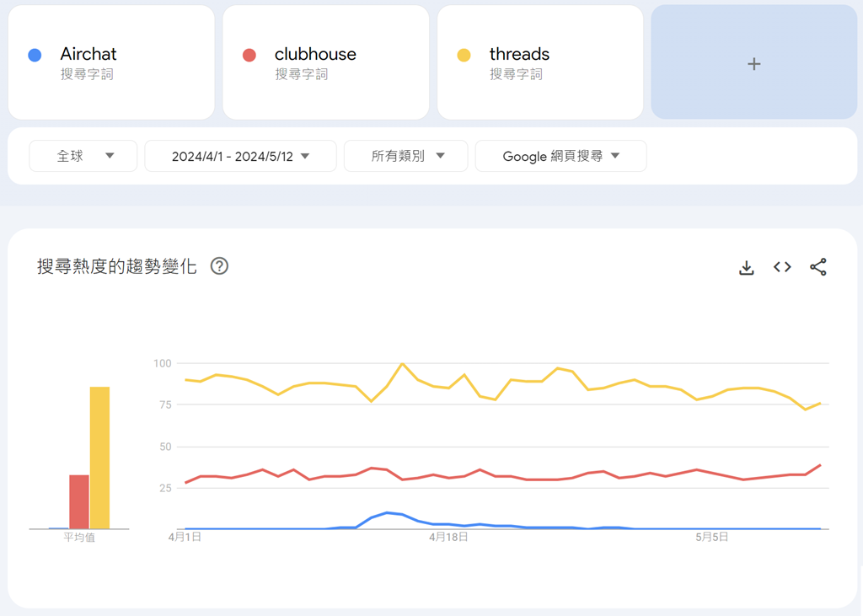Select the clubhouse search term card
This screenshot has width=863, height=616.
click(x=325, y=63)
